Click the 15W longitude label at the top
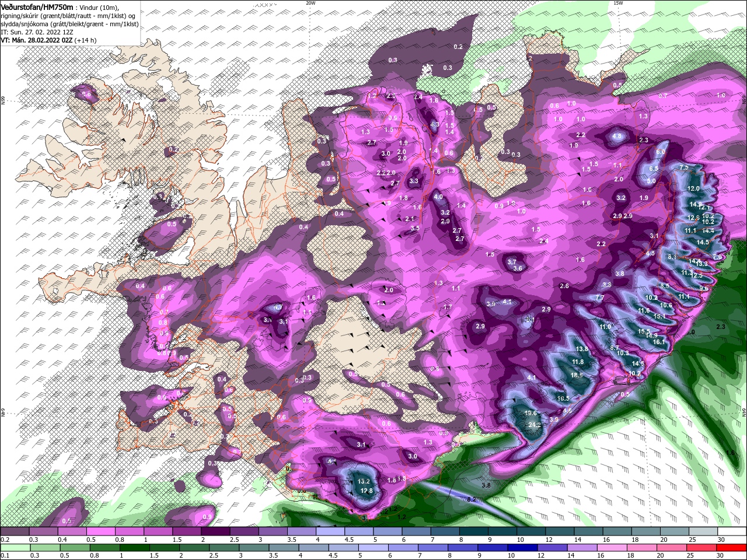Screen dimensions: 747x560 pyautogui.click(x=618, y=3)
